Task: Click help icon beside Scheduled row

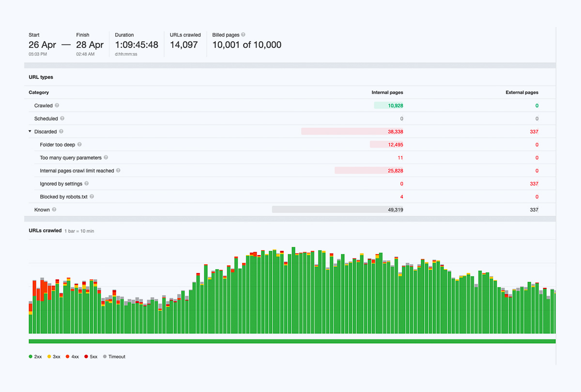Action: 62,119
